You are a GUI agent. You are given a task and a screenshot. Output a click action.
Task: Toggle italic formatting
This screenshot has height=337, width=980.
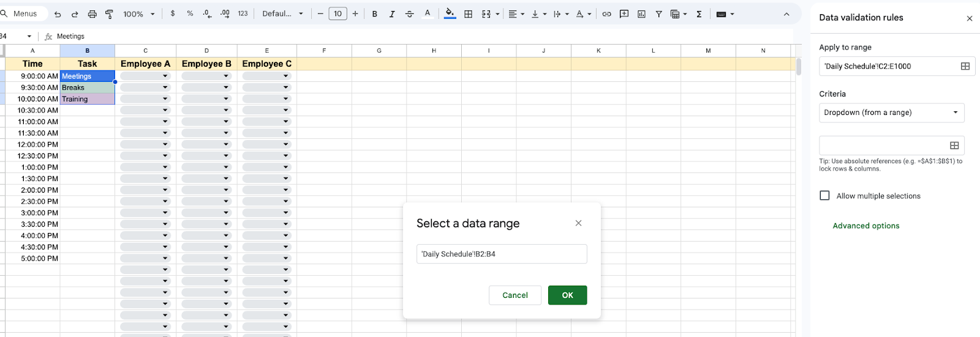pyautogui.click(x=392, y=13)
